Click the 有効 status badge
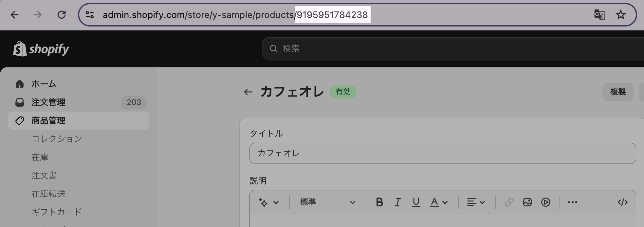Screen dimensions: 644x227 [x=343, y=92]
